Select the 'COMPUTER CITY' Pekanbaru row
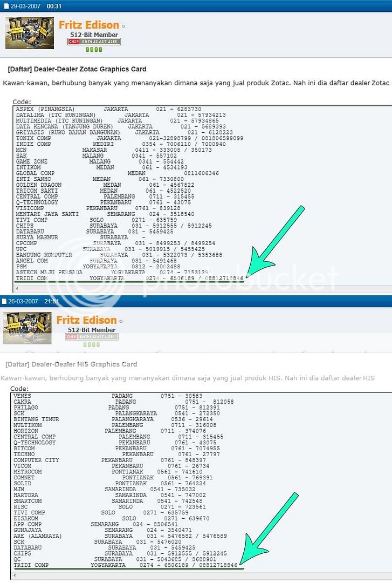 [109, 460]
